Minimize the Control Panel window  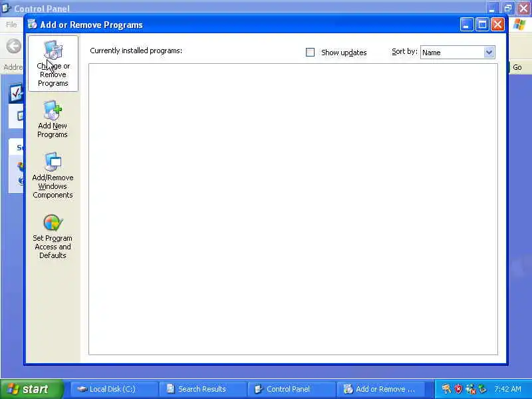[492, 8]
